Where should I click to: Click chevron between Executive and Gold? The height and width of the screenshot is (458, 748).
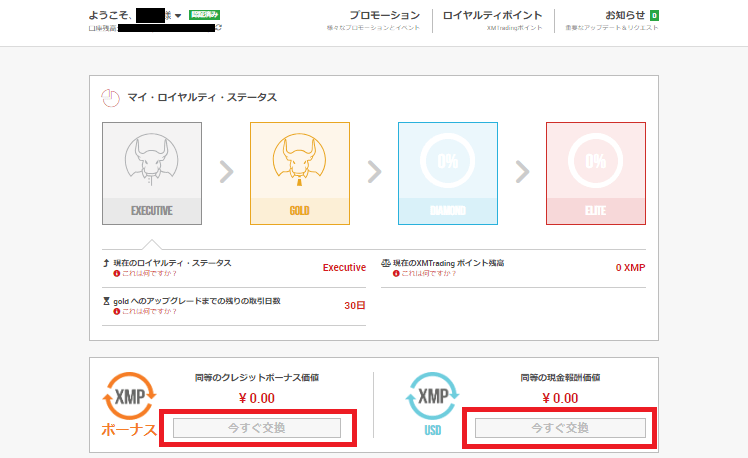(x=227, y=172)
